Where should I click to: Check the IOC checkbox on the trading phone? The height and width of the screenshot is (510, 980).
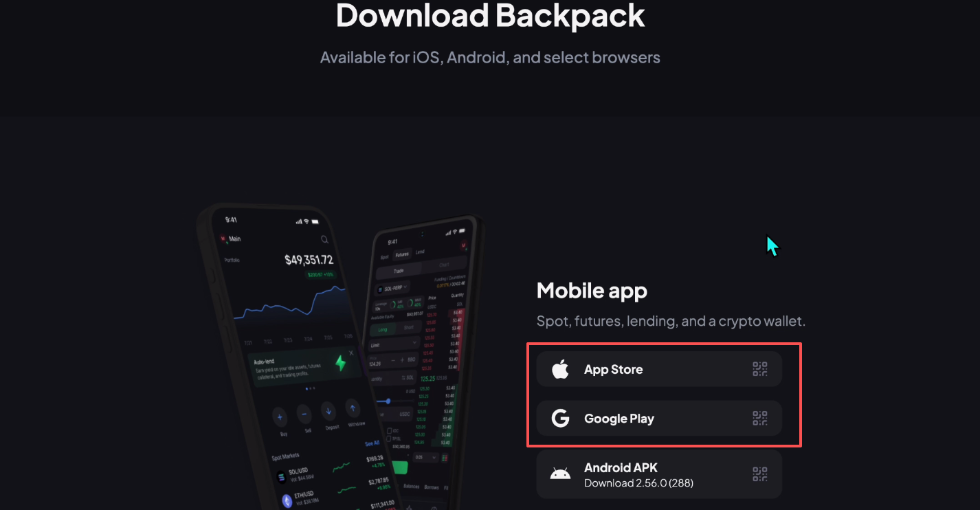389,430
